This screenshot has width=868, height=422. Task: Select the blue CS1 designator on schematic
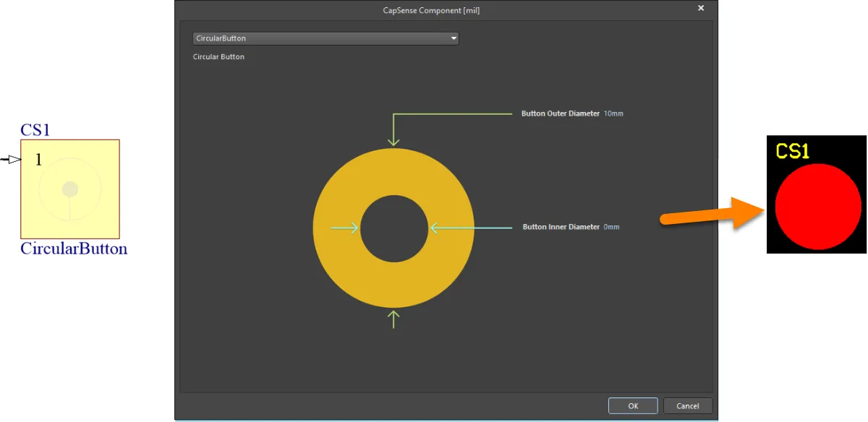[35, 130]
